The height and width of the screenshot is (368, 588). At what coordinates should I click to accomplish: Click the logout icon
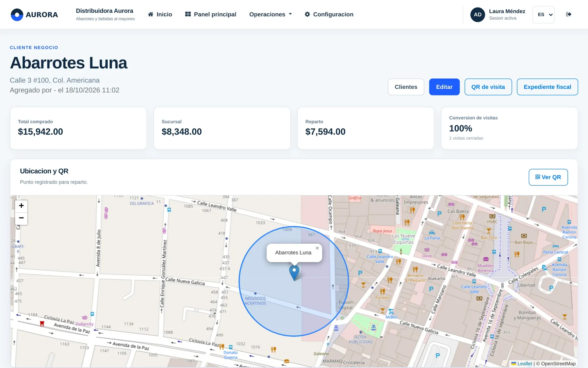pyautogui.click(x=569, y=14)
